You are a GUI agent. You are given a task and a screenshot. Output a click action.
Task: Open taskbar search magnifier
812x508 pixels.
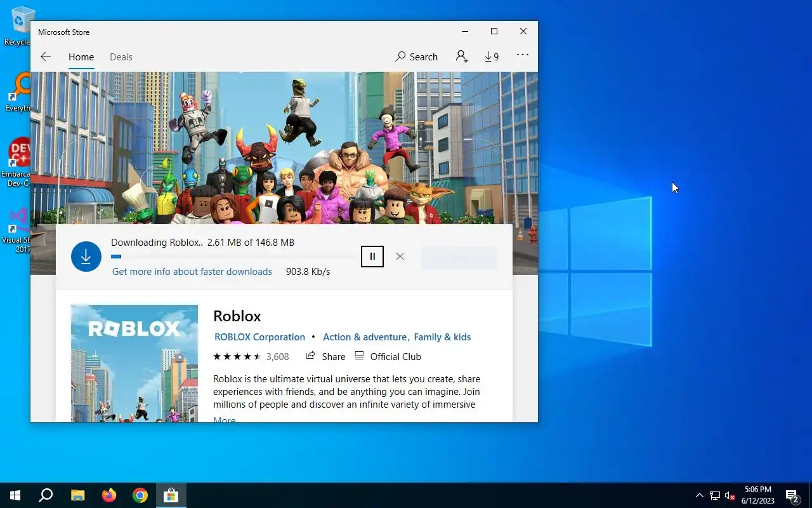pyautogui.click(x=46, y=495)
